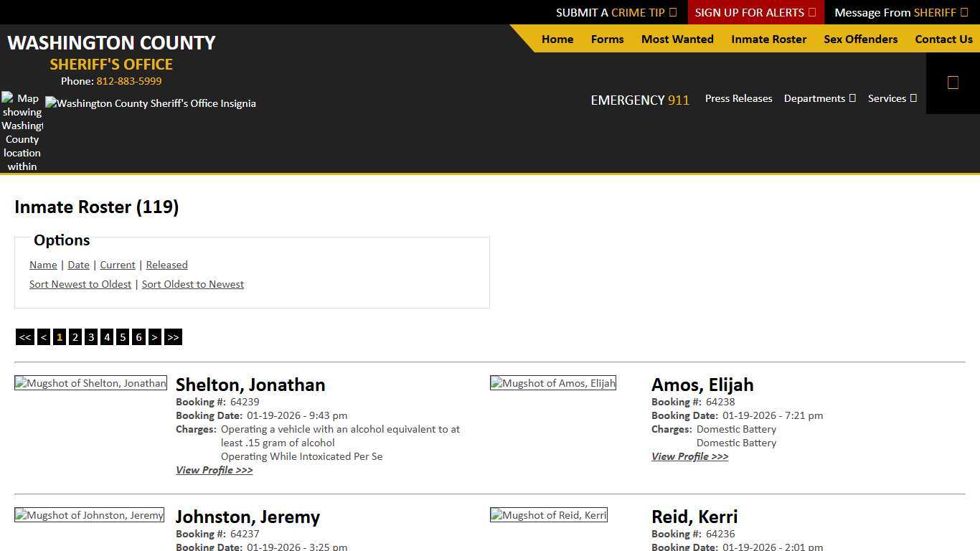Call the sheriff's phone number 812-883-5999
The height and width of the screenshot is (551, 980).
pos(129,81)
